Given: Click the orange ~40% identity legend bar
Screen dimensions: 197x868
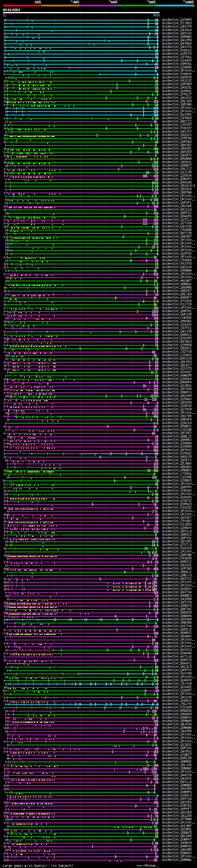Looking at the screenshot, I should click(60, 6).
